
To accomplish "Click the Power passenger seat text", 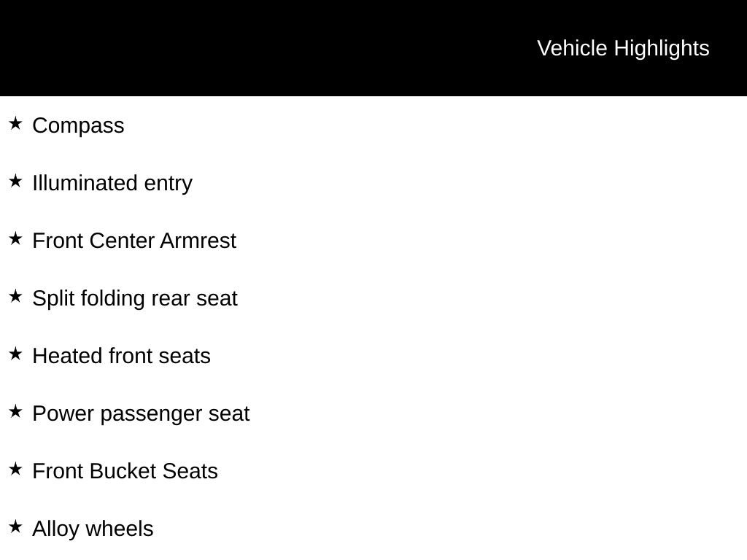I will (x=141, y=414).
